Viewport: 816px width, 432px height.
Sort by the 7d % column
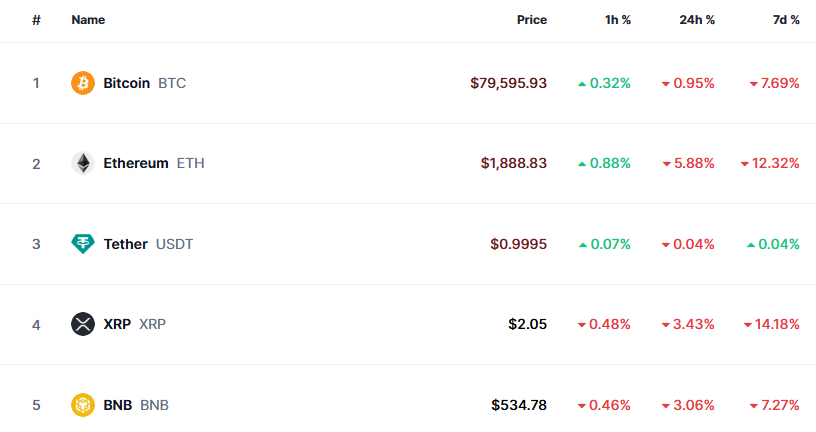click(x=786, y=20)
